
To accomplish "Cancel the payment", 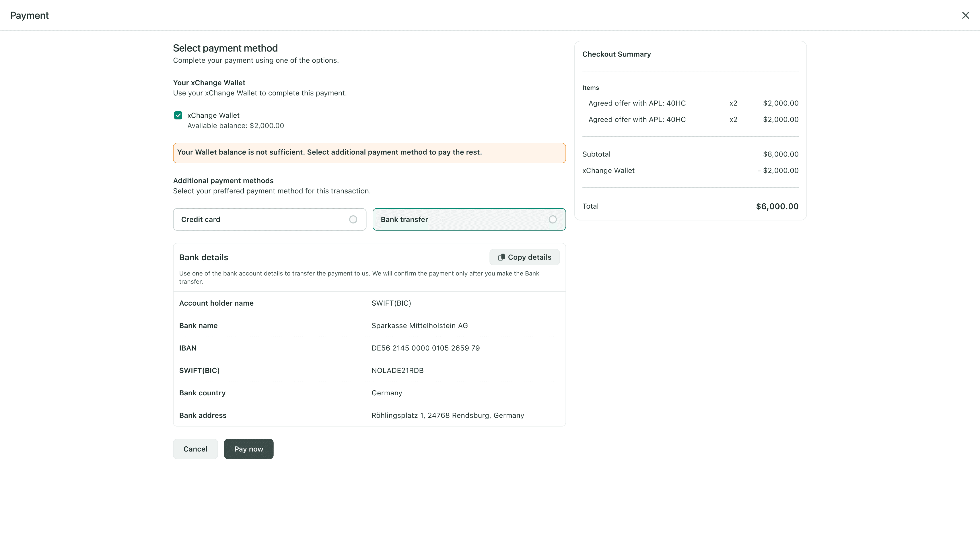I will (196, 449).
